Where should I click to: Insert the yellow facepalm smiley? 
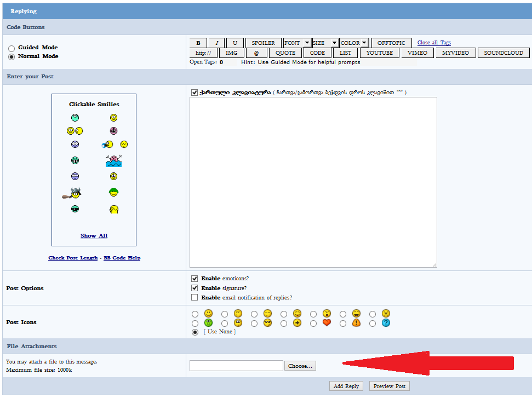click(113, 209)
